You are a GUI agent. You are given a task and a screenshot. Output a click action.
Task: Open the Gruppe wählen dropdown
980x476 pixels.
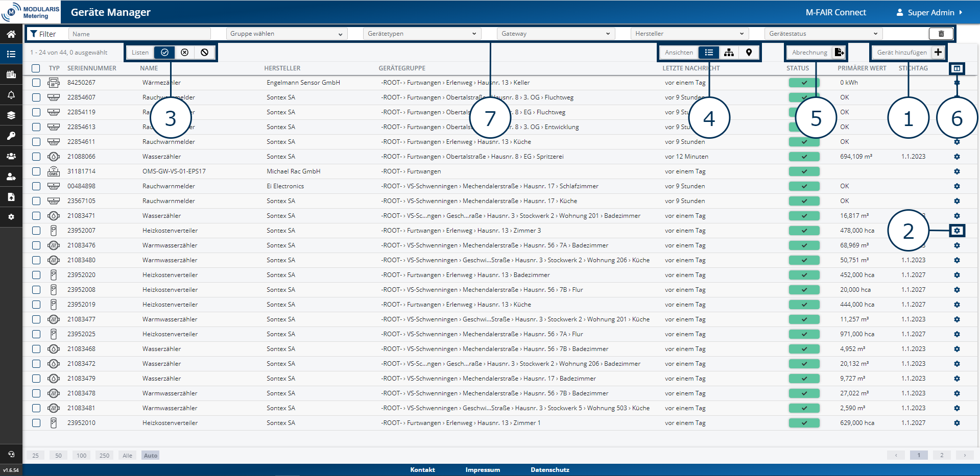(x=286, y=34)
